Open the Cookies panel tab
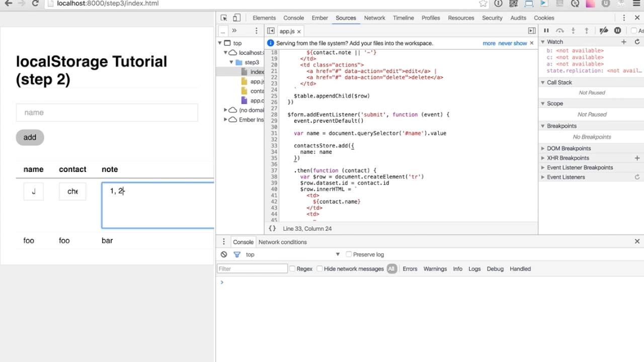 (544, 18)
